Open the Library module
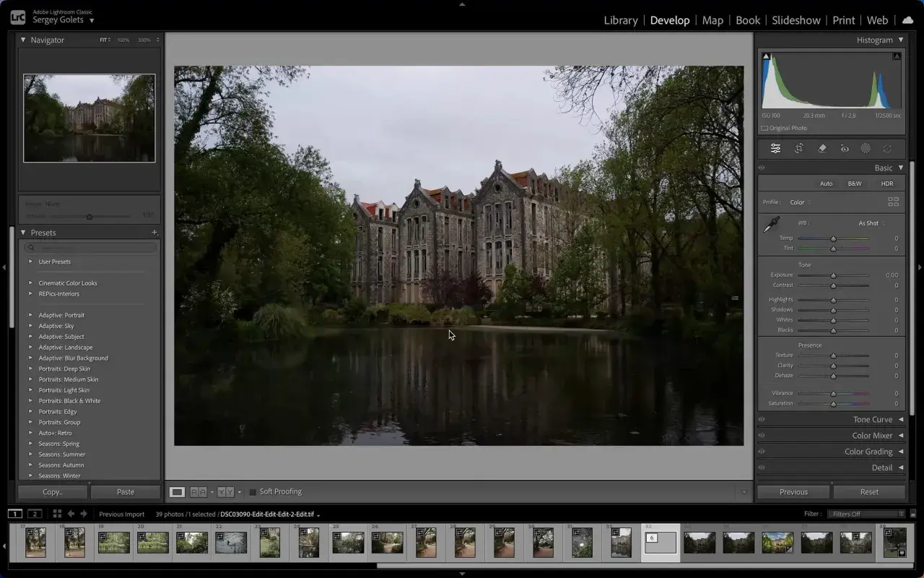924x578 pixels. (621, 20)
